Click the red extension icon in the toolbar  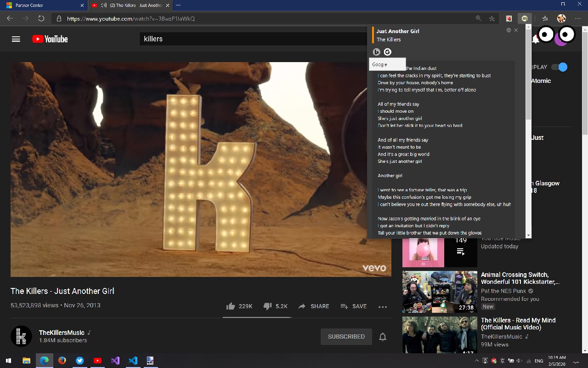509,18
